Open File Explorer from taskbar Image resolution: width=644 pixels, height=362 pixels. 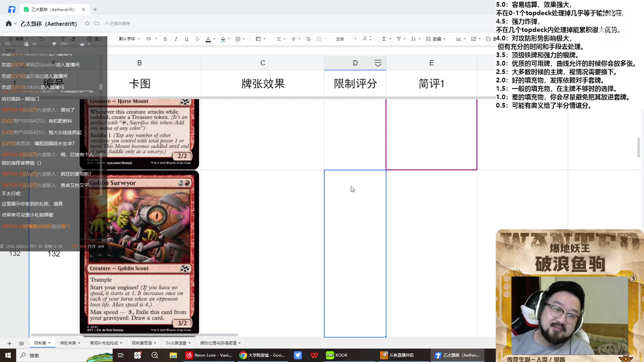tap(173, 355)
